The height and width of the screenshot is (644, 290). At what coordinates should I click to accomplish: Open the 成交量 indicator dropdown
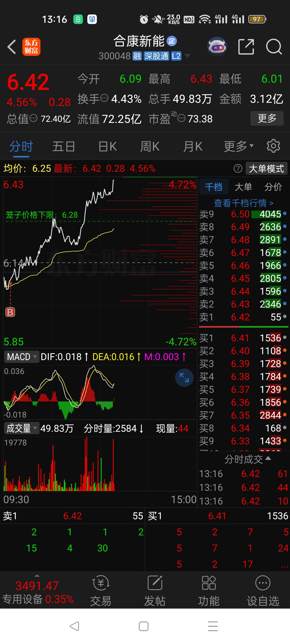(x=22, y=428)
